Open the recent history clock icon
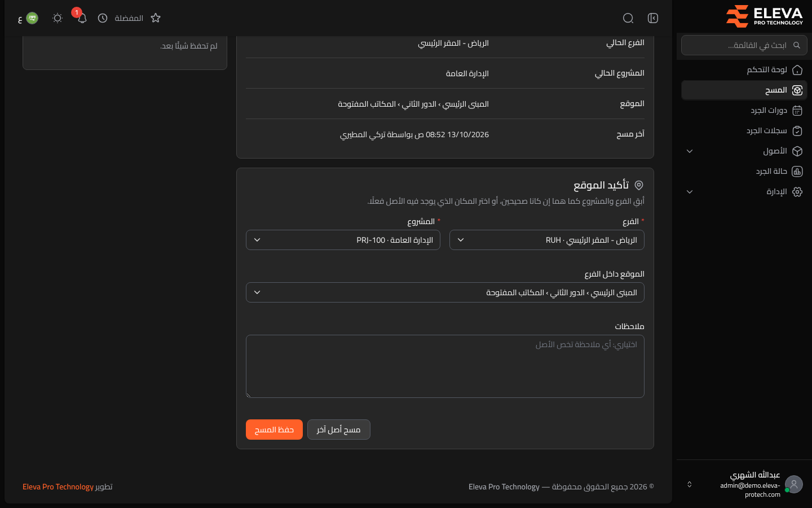812x508 pixels. pos(103,18)
